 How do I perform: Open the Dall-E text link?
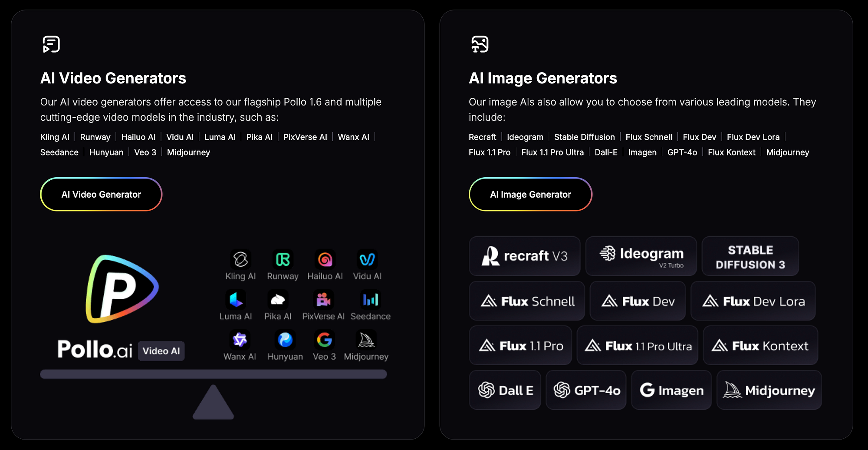pyautogui.click(x=606, y=152)
